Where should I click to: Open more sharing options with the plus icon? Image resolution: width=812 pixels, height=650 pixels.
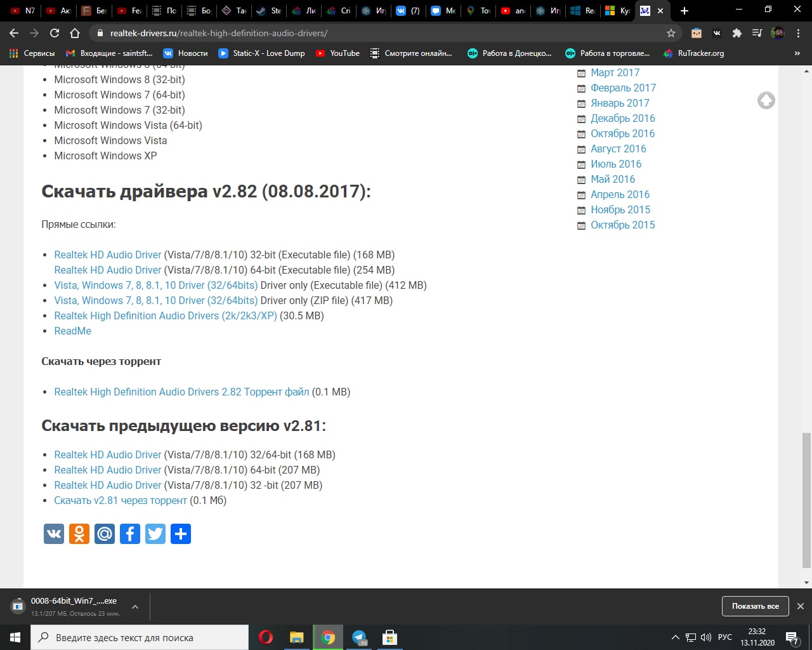pos(181,534)
